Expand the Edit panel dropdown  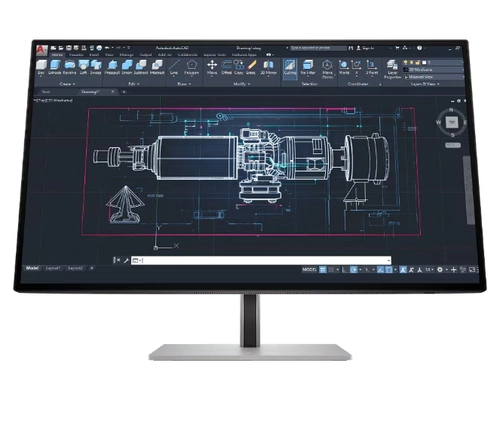(134, 84)
